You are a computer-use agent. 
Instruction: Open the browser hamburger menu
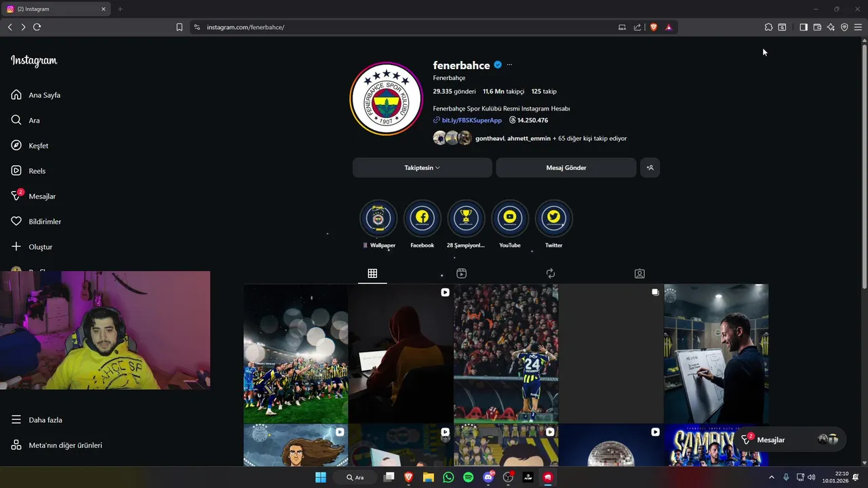(858, 27)
